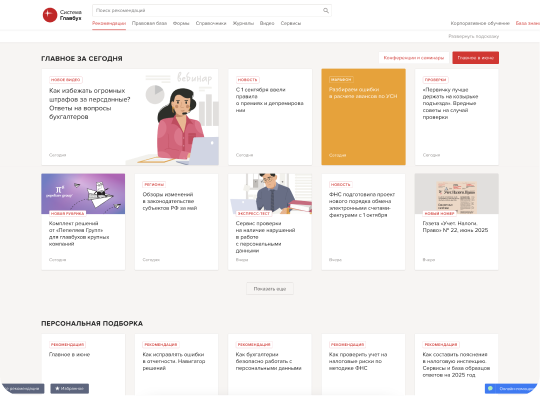Open the webinar illustration card
This screenshot has width=540, height=396.
[130, 117]
